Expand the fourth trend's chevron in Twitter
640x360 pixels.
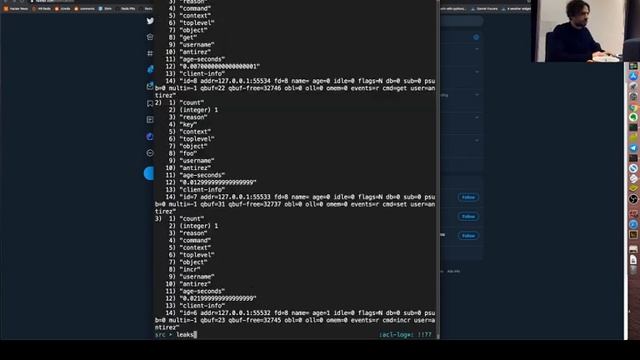tap(477, 118)
